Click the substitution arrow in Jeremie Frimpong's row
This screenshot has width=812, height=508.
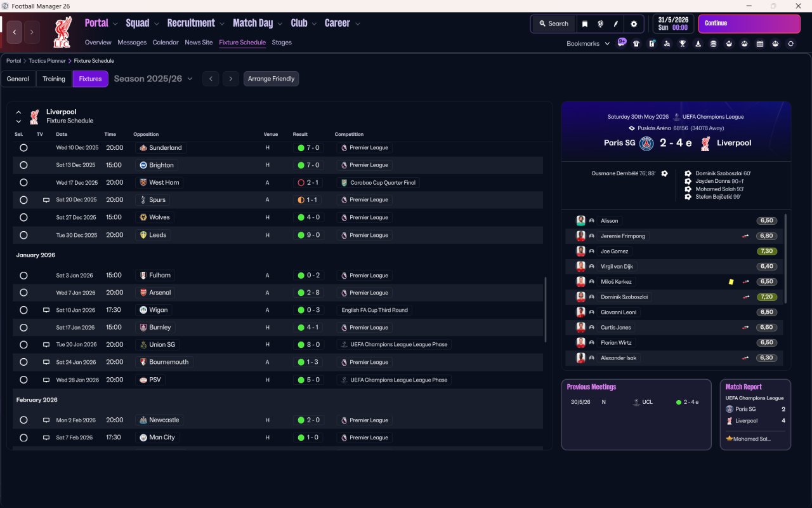(746, 236)
